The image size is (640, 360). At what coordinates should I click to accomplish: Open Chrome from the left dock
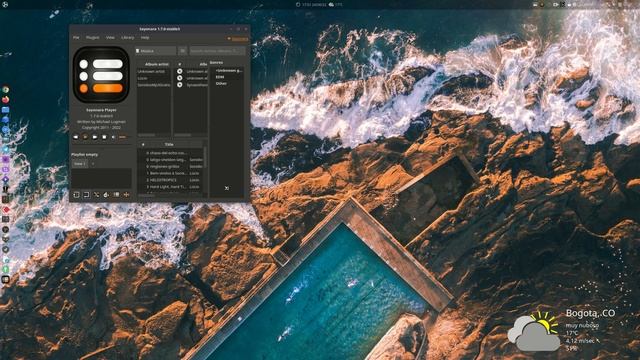[5, 90]
